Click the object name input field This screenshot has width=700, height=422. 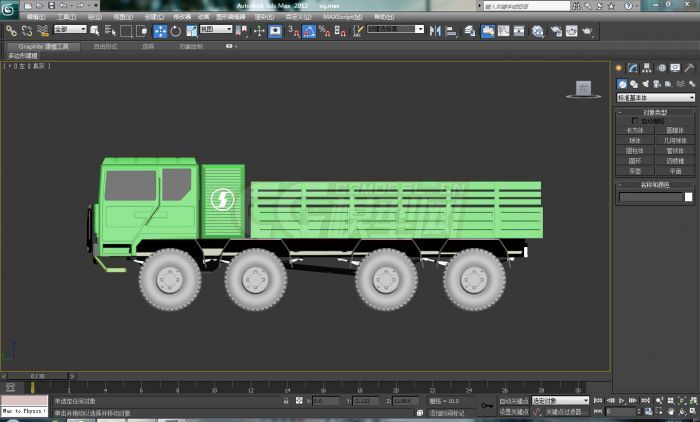point(651,197)
